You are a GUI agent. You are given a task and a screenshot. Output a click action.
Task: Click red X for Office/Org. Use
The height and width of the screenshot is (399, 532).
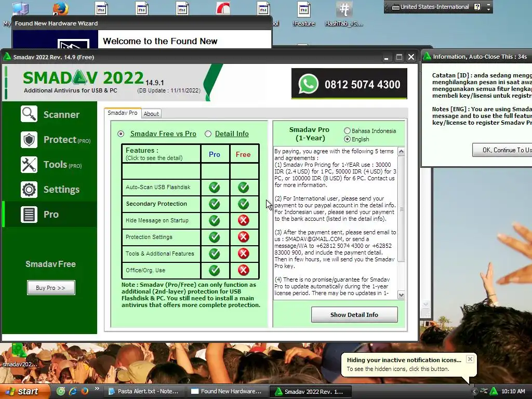[243, 270]
